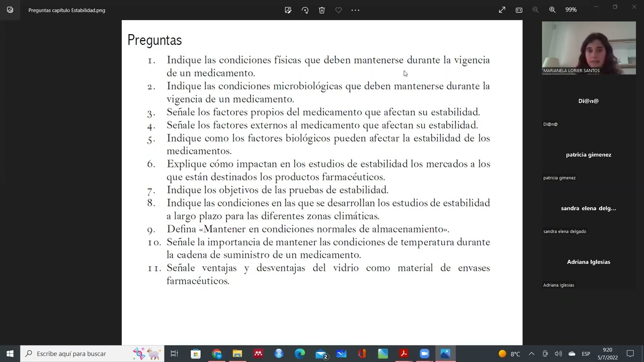Zoom out with the minus magnifier

pyautogui.click(x=535, y=10)
